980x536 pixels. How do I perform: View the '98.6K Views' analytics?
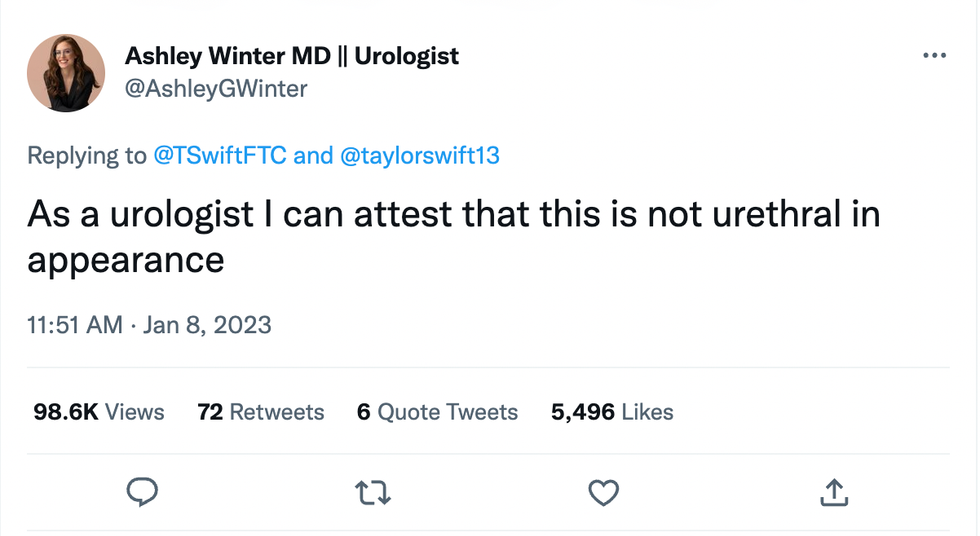(99, 412)
